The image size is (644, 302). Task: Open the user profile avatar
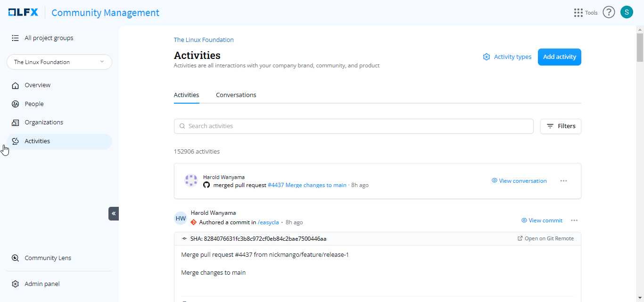click(627, 12)
